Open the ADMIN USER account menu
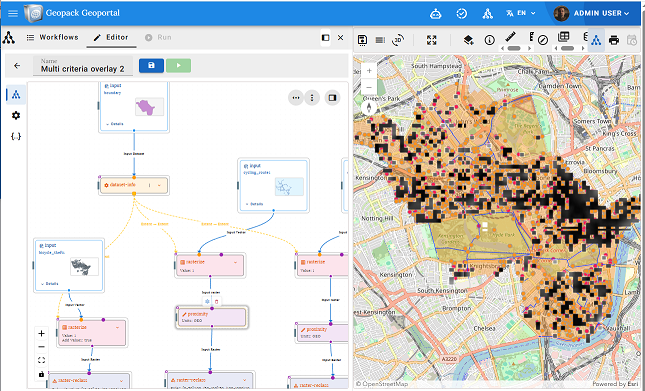Screen dimensions: 645x391 (592, 13)
